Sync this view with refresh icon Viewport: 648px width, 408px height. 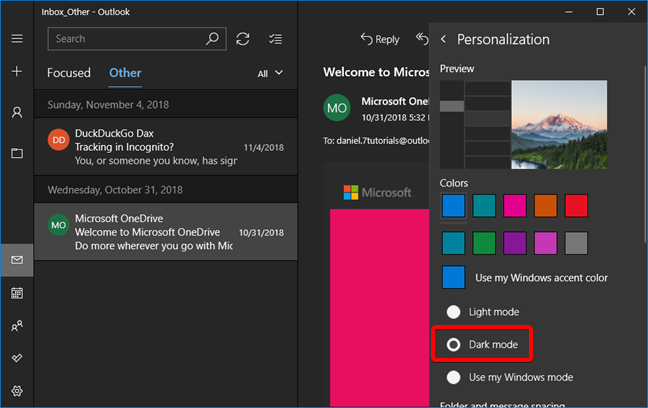[x=243, y=39]
